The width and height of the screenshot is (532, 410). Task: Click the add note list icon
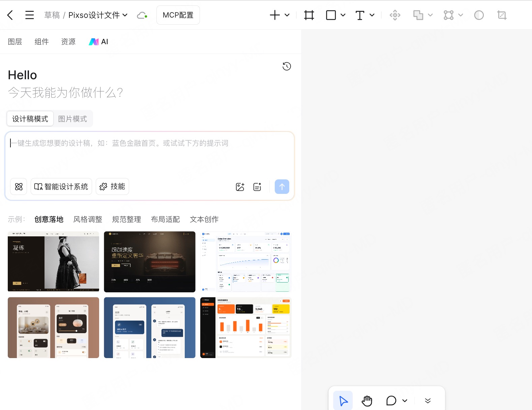[257, 187]
